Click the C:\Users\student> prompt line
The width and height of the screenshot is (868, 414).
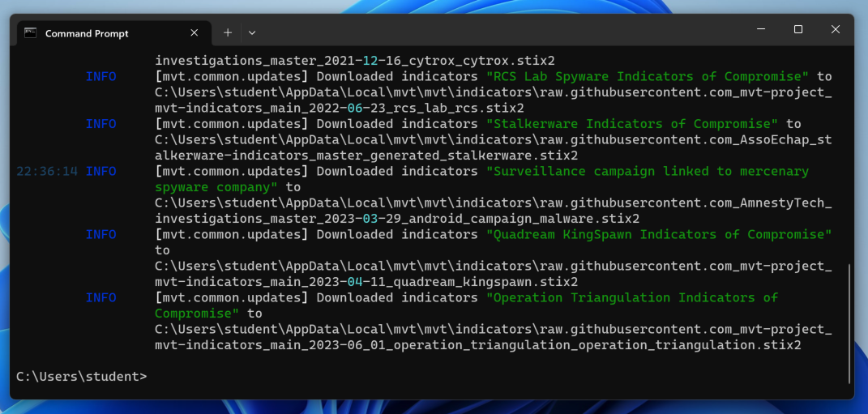tap(82, 377)
